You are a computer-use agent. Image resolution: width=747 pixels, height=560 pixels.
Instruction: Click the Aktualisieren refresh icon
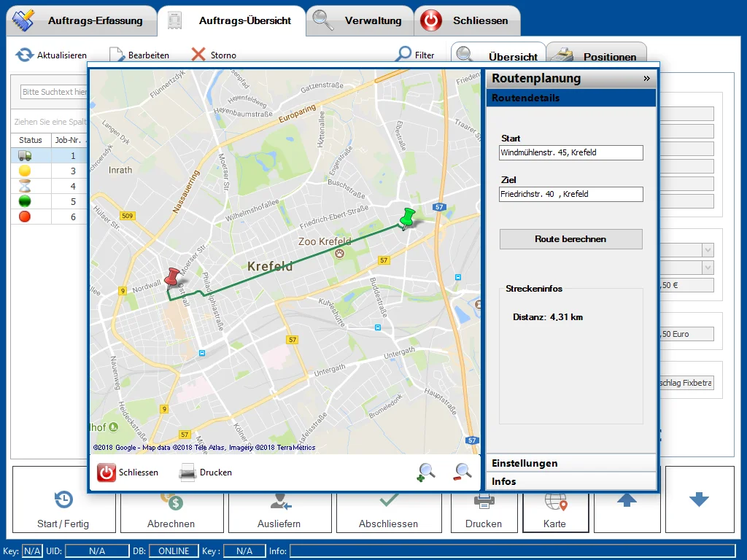click(x=23, y=54)
